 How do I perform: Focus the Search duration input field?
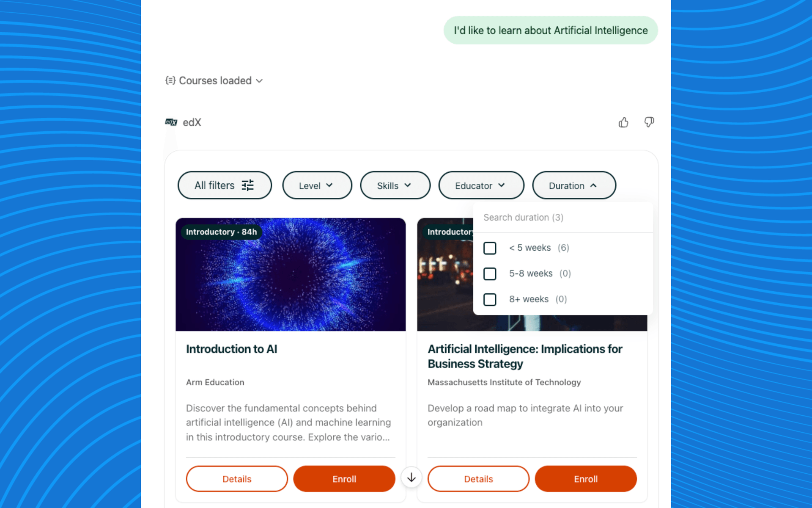pos(563,218)
